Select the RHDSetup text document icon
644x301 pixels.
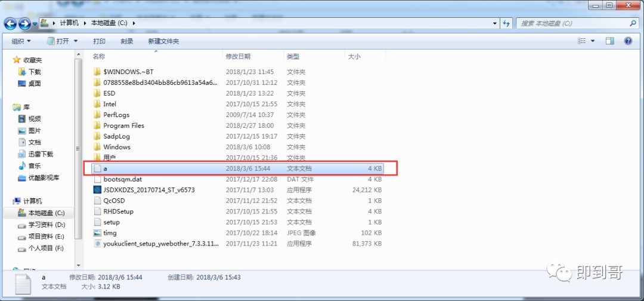(x=97, y=211)
